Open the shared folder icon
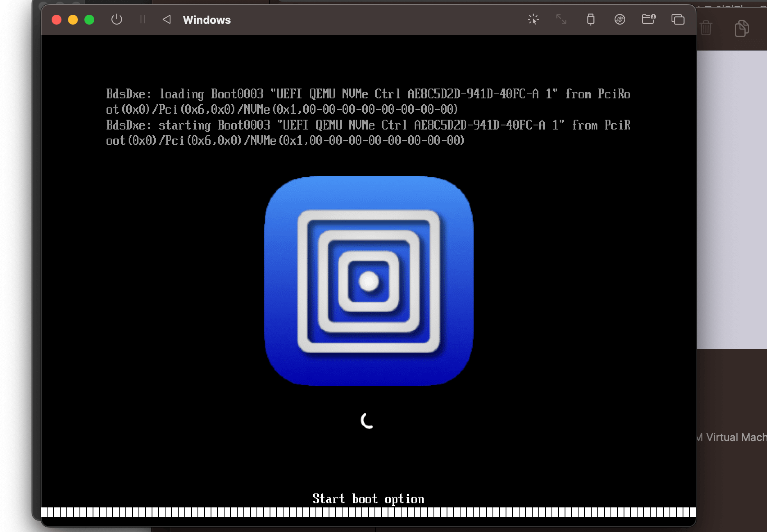Image resolution: width=767 pixels, height=532 pixels. click(x=649, y=19)
